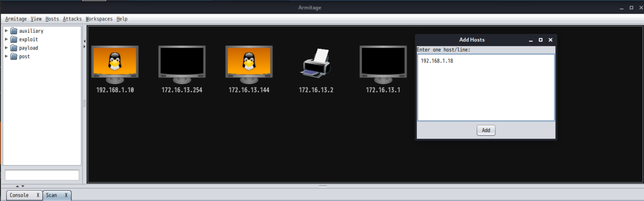644x201 pixels.
Task: Open the Hosts menu
Action: pyautogui.click(x=52, y=19)
